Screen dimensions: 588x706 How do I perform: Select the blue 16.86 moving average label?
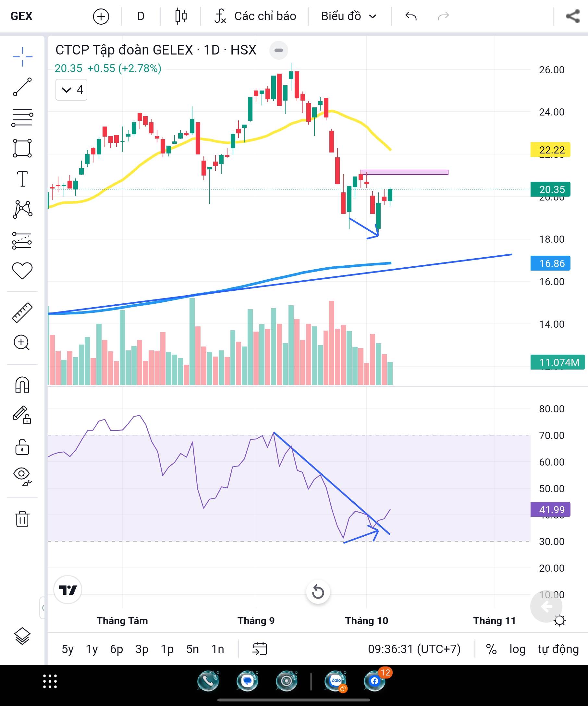pos(550,263)
